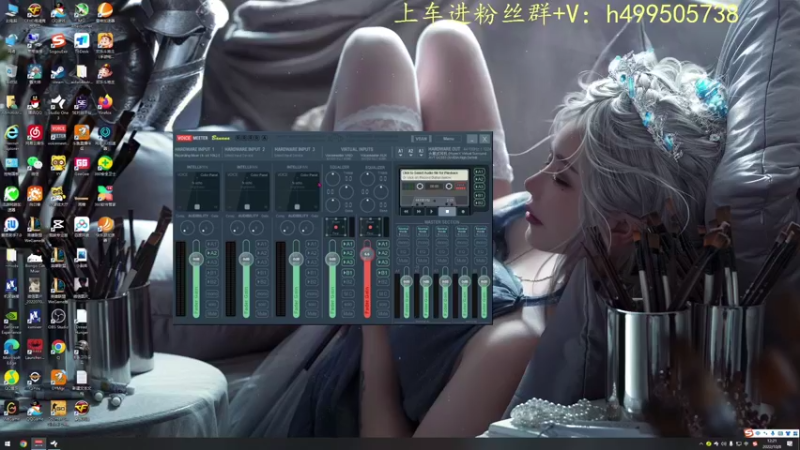Click the Hardware Input 2 fader knob

pos(246,259)
